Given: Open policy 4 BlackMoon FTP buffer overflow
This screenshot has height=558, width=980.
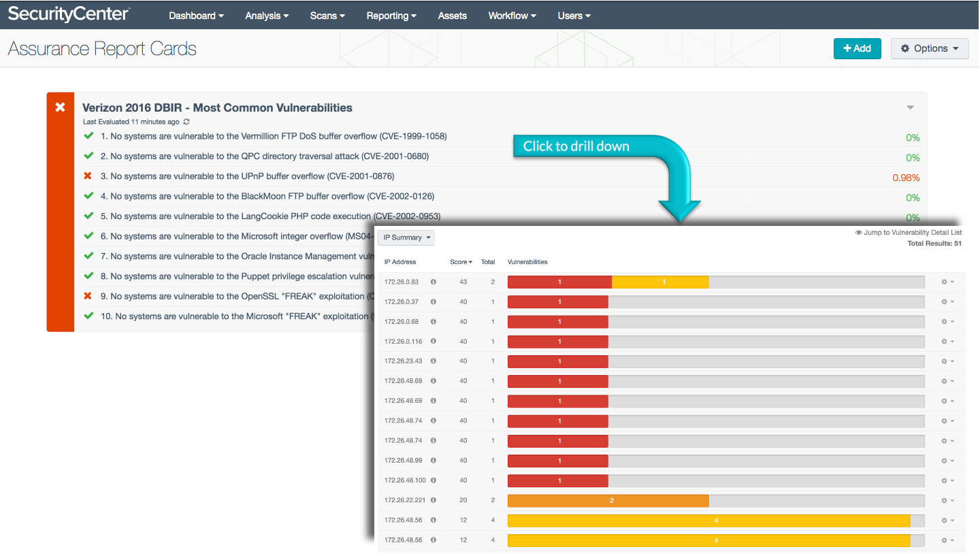Looking at the screenshot, I should click(x=267, y=196).
